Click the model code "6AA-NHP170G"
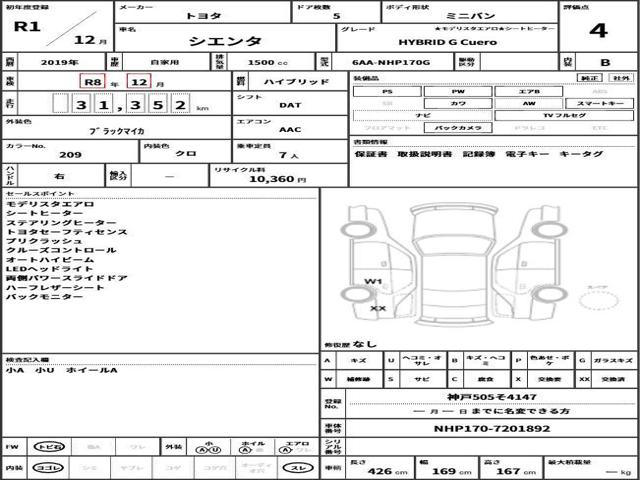This screenshot has width=640, height=480. 391,62
